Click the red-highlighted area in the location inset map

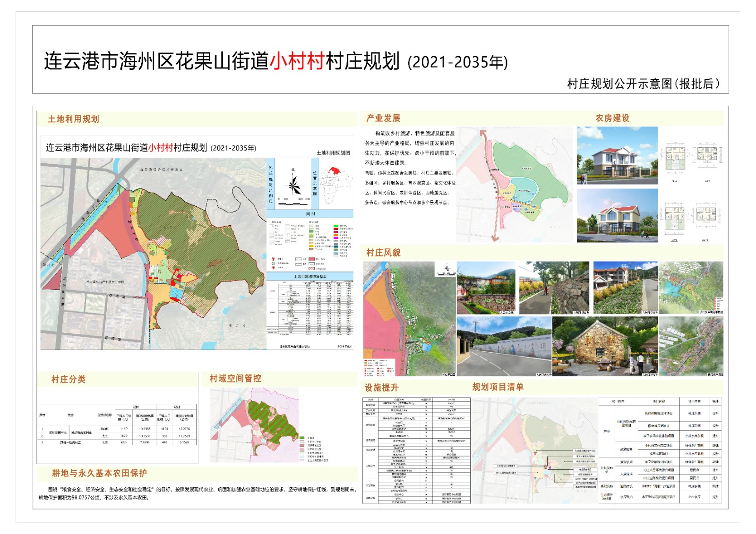tap(335, 171)
